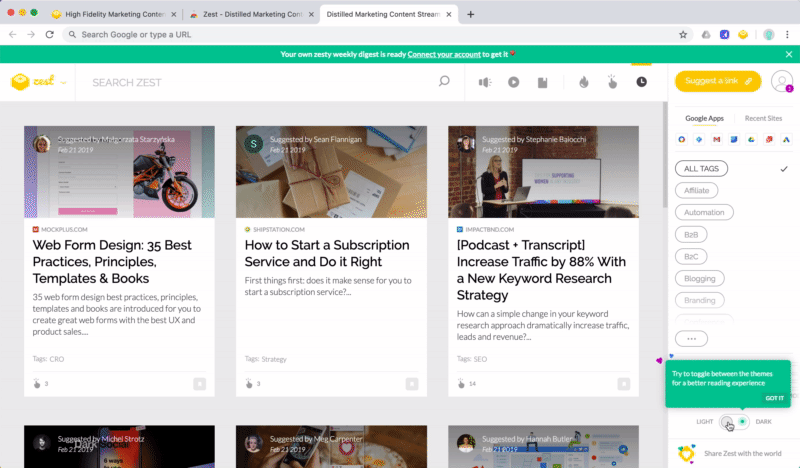Viewport: 800px width, 468px height.
Task: Select the ALL TAGS filter
Action: point(701,168)
